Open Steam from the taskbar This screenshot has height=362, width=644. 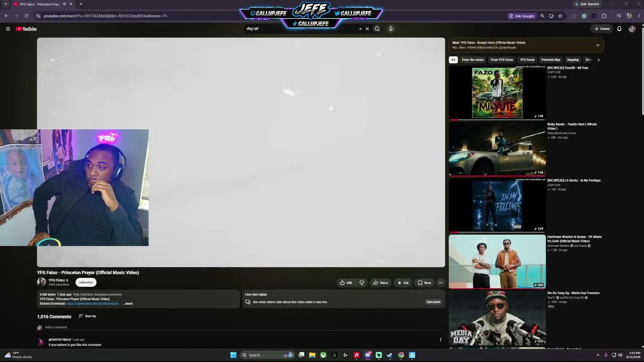tap(390, 355)
